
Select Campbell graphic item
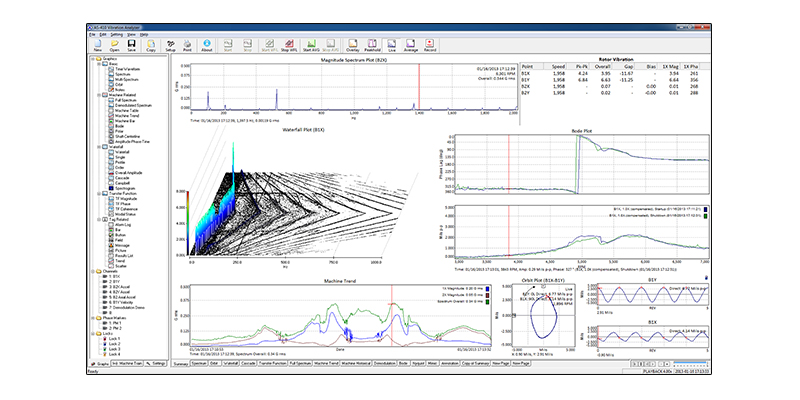tap(122, 183)
